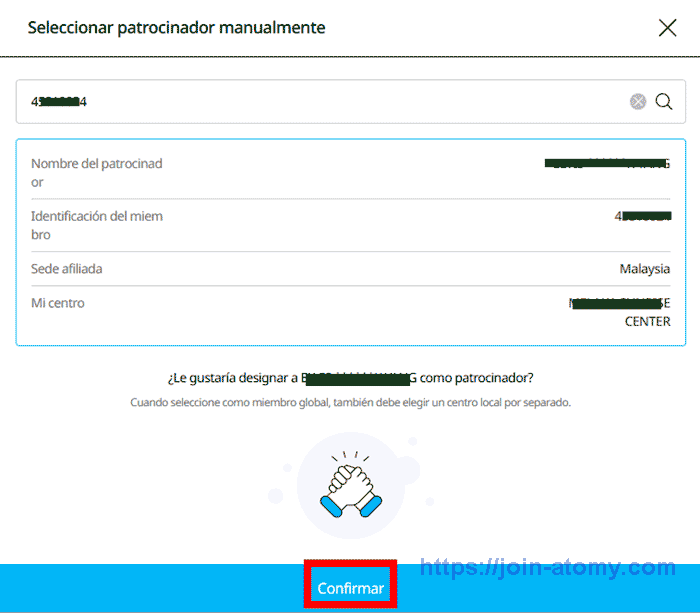
Task: Click the handshake illustration
Action: coord(350,485)
